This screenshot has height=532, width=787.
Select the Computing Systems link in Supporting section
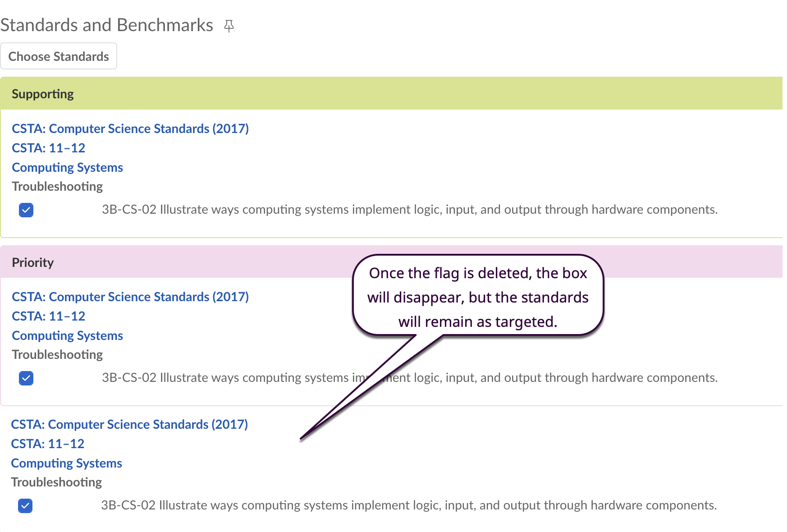point(68,168)
